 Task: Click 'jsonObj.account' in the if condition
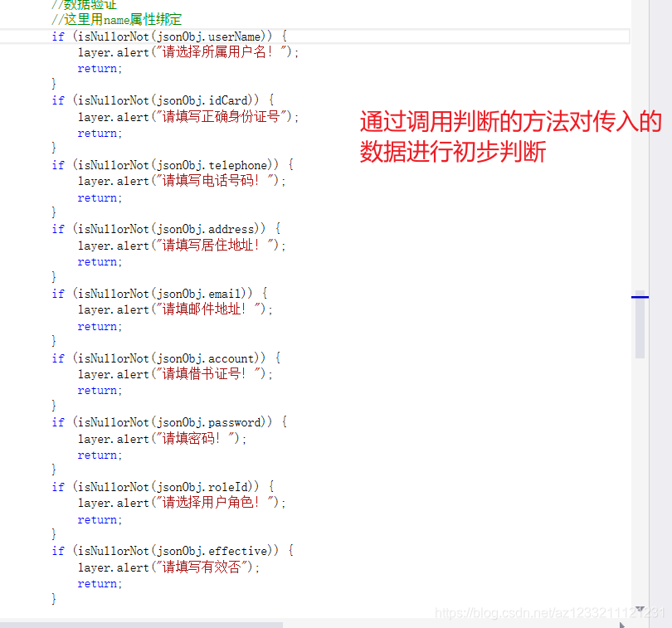pos(206,358)
